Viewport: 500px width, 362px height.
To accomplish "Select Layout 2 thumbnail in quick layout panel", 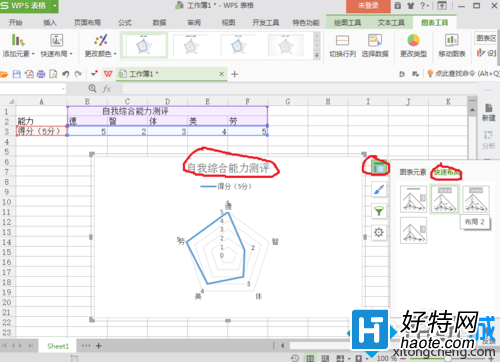I will 445,199.
